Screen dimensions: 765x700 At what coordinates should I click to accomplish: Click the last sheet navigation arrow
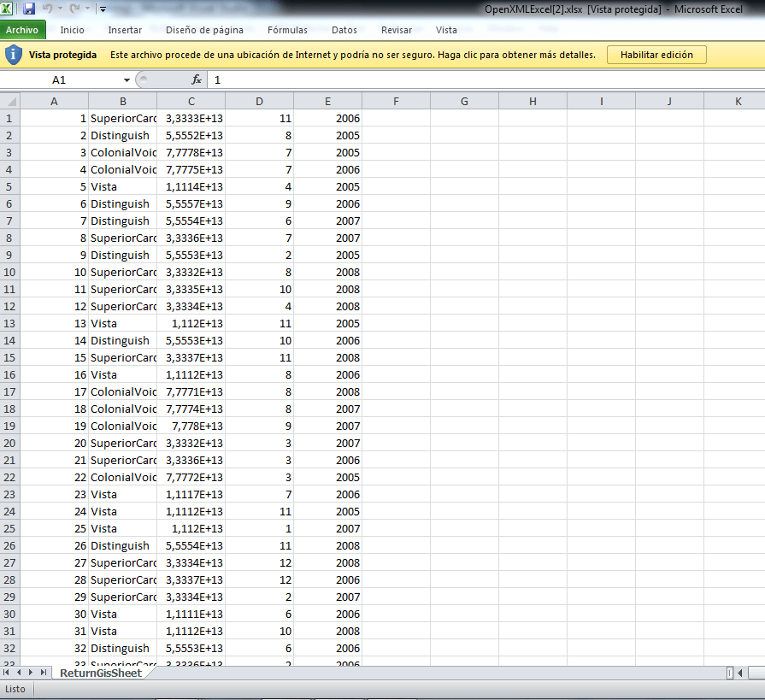(x=44, y=673)
